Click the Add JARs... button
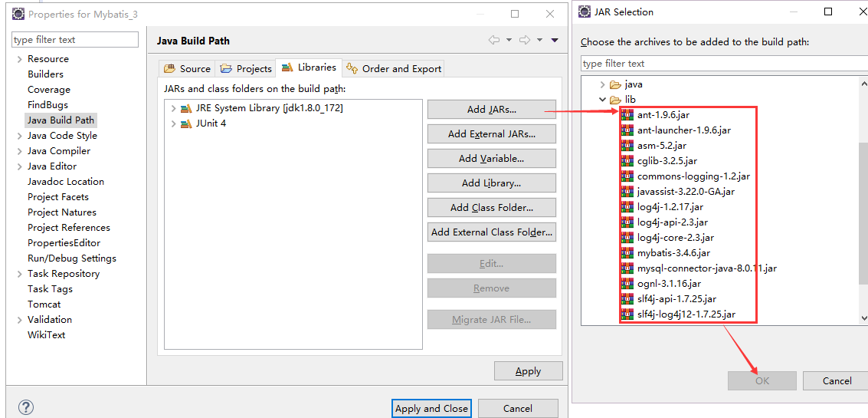Viewport: 868px width, 418px height. click(492, 109)
